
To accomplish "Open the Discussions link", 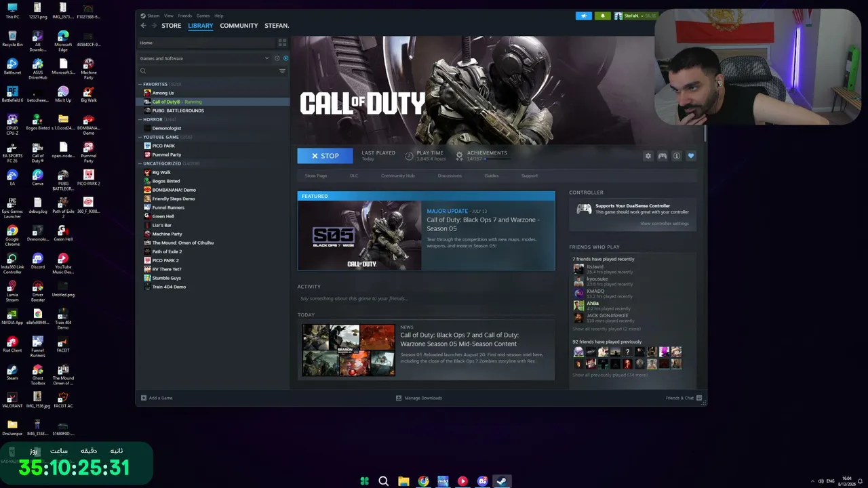I will coord(450,176).
